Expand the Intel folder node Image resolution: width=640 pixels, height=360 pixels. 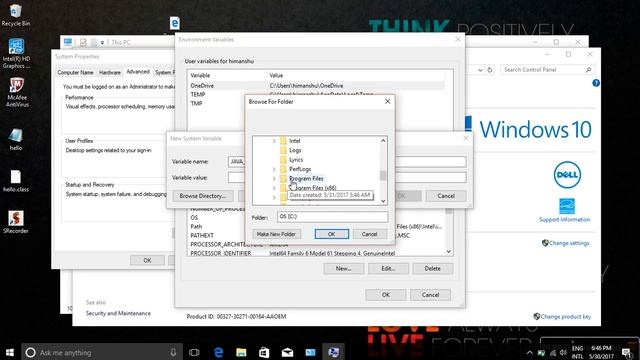pyautogui.click(x=274, y=141)
